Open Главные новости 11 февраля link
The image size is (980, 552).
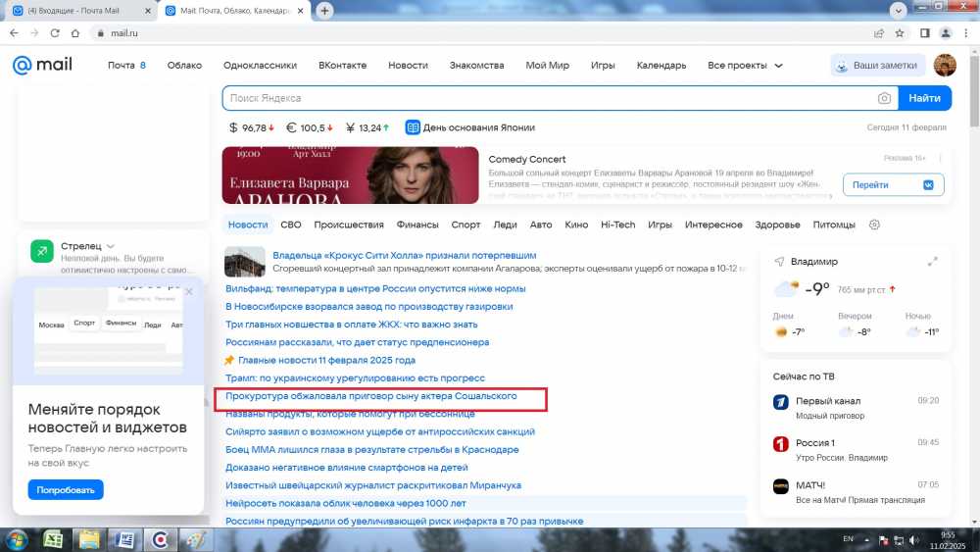[326, 360]
